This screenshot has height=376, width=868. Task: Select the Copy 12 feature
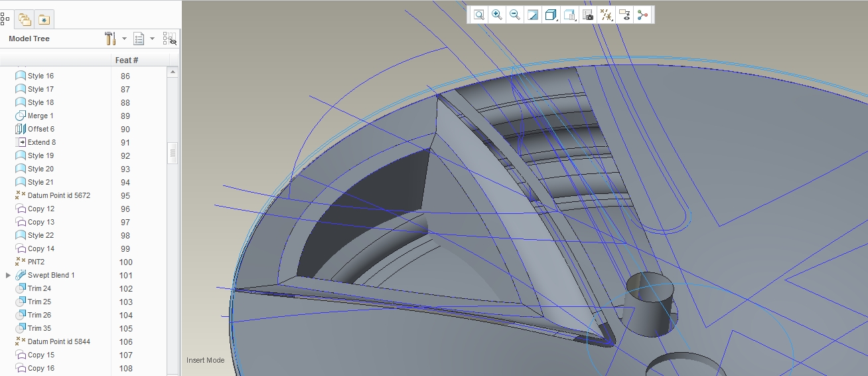click(x=41, y=209)
